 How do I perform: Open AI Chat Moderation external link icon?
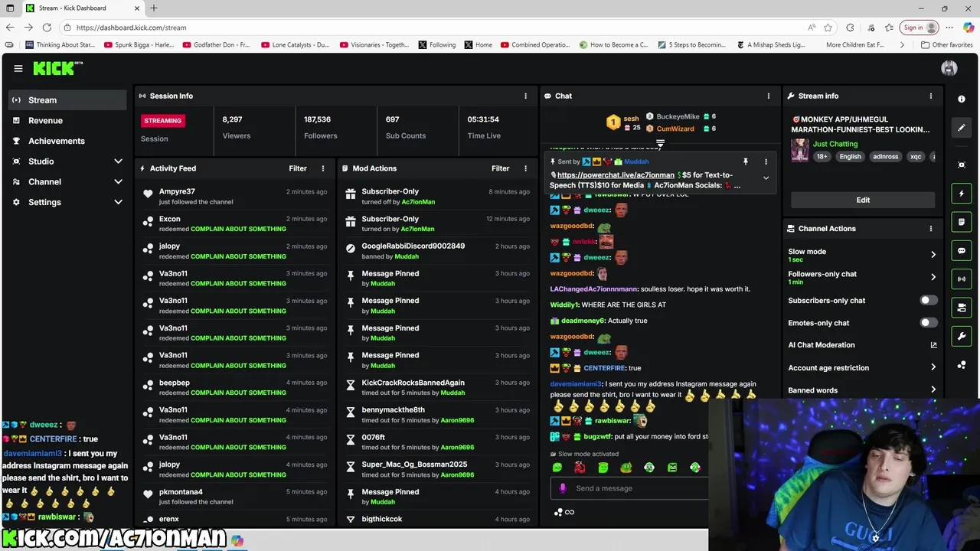pos(933,345)
